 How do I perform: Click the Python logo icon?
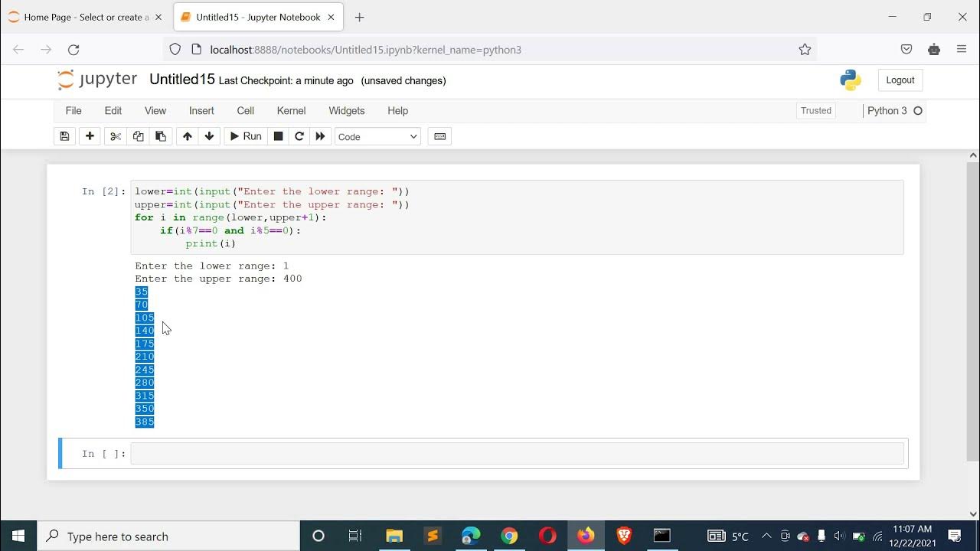(x=850, y=80)
